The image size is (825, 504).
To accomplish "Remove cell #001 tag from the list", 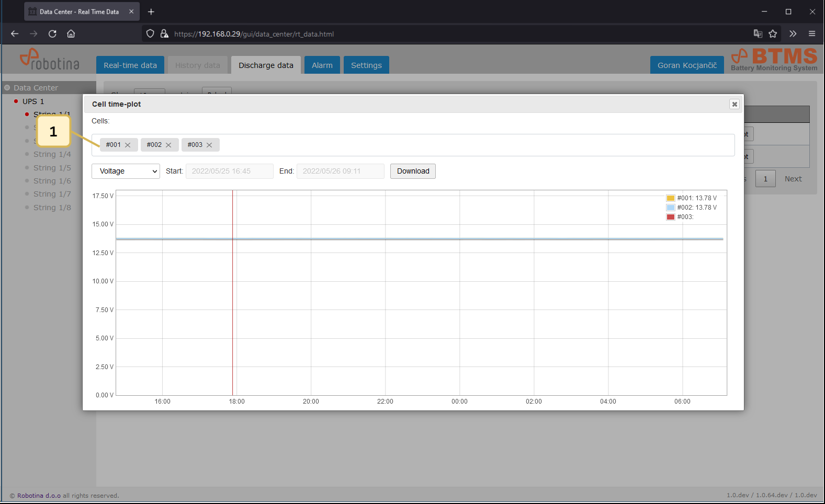I will 128,145.
